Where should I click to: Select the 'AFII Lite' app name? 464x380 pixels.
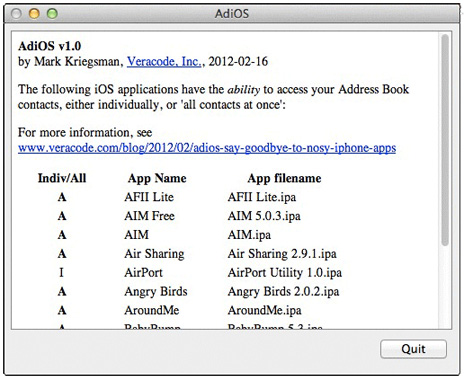(149, 197)
